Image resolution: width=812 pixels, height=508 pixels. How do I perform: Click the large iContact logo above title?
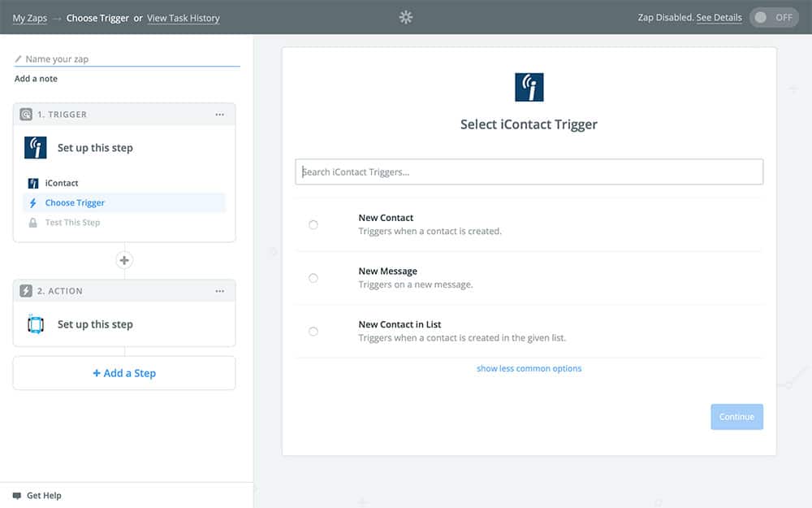(529, 87)
